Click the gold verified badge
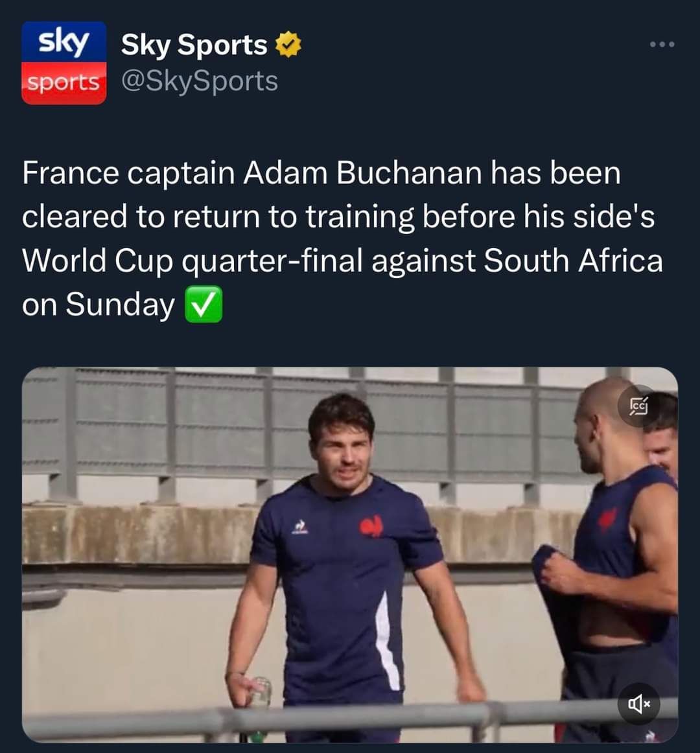Image resolution: width=700 pixels, height=753 pixels. pyautogui.click(x=288, y=45)
